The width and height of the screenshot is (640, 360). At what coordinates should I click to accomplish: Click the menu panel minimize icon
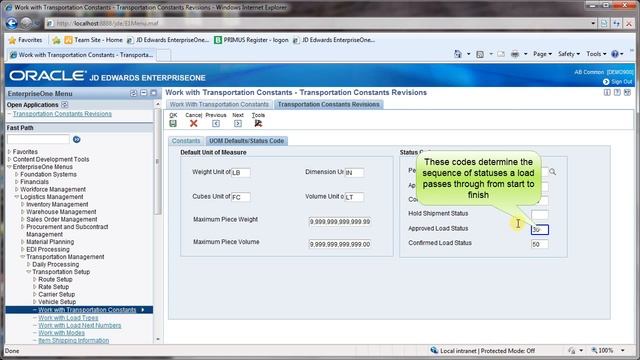click(143, 93)
